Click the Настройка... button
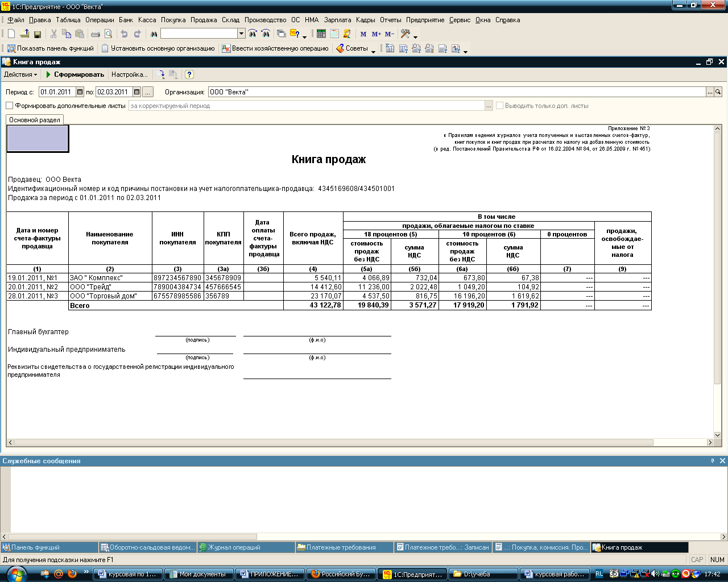 pos(130,74)
